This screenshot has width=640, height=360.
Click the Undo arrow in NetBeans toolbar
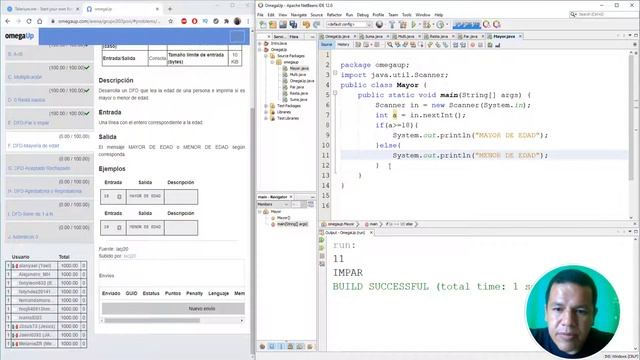306,25
